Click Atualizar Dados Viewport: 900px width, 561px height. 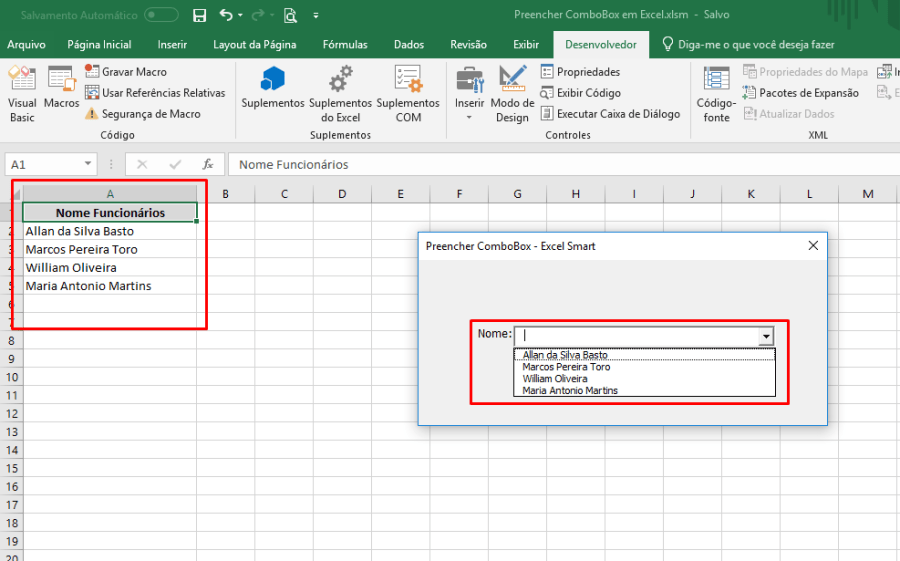tap(789, 114)
